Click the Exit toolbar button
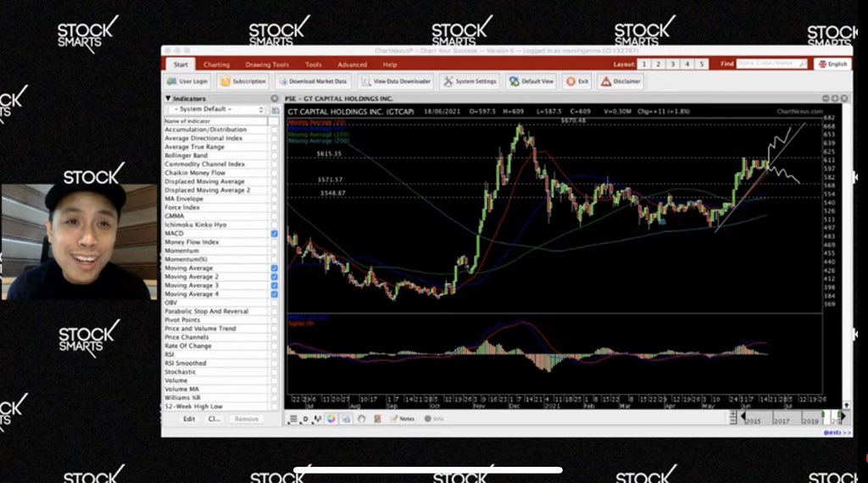This screenshot has width=868, height=483. point(577,81)
